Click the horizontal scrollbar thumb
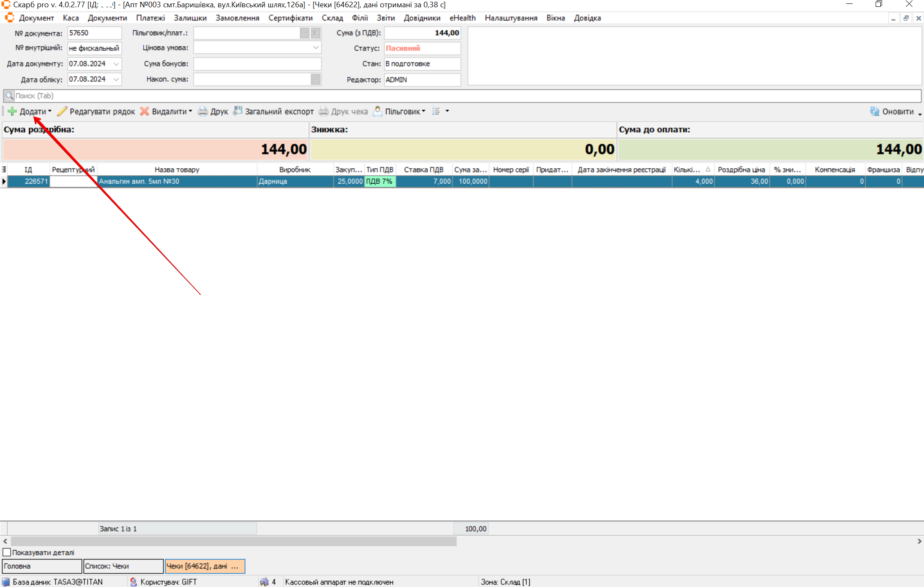Image resolution: width=924 pixels, height=587 pixels. click(x=233, y=541)
